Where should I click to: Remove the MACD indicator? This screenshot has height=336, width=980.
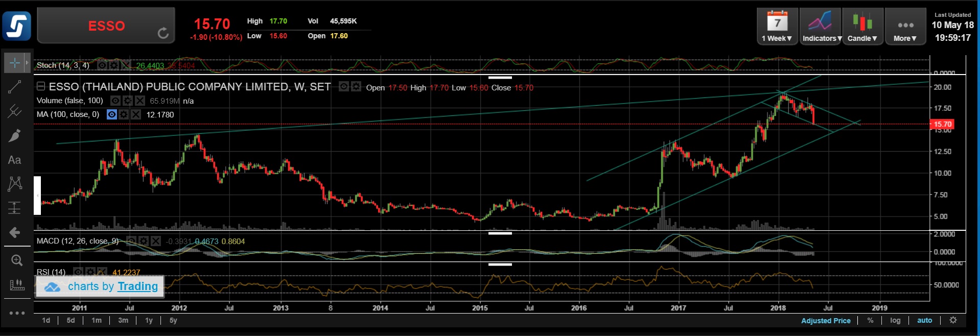coord(156,241)
